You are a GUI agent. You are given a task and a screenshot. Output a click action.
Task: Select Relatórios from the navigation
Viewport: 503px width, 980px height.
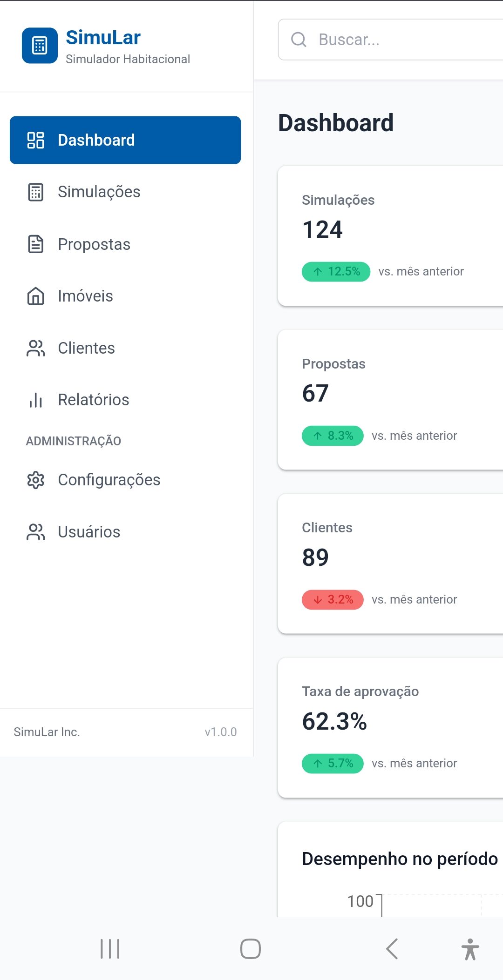click(x=93, y=400)
